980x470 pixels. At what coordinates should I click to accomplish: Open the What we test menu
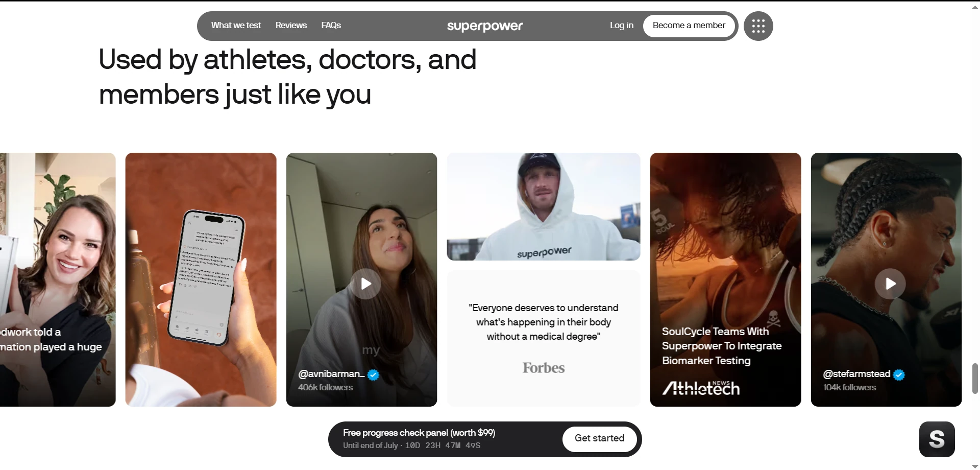[x=236, y=26]
